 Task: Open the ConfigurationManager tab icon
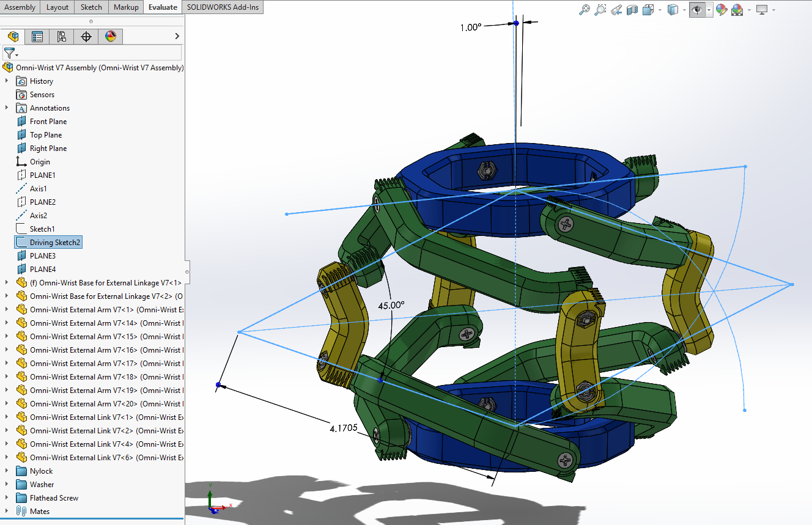tap(62, 37)
